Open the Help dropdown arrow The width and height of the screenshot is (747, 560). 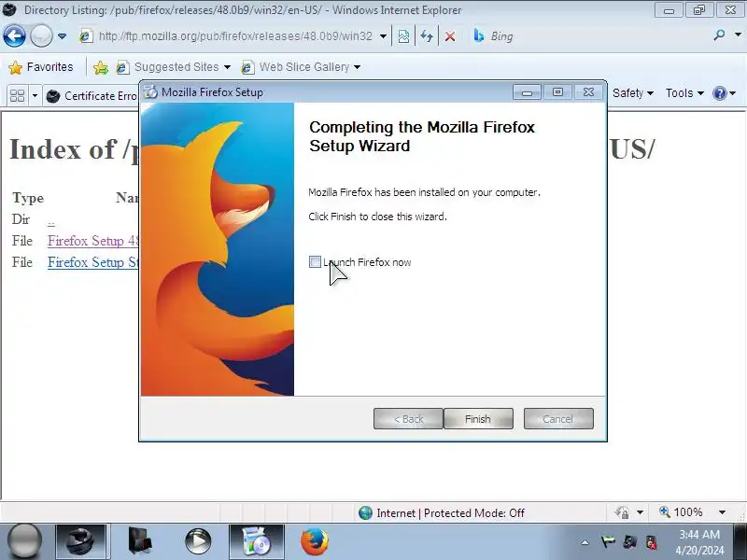733,93
